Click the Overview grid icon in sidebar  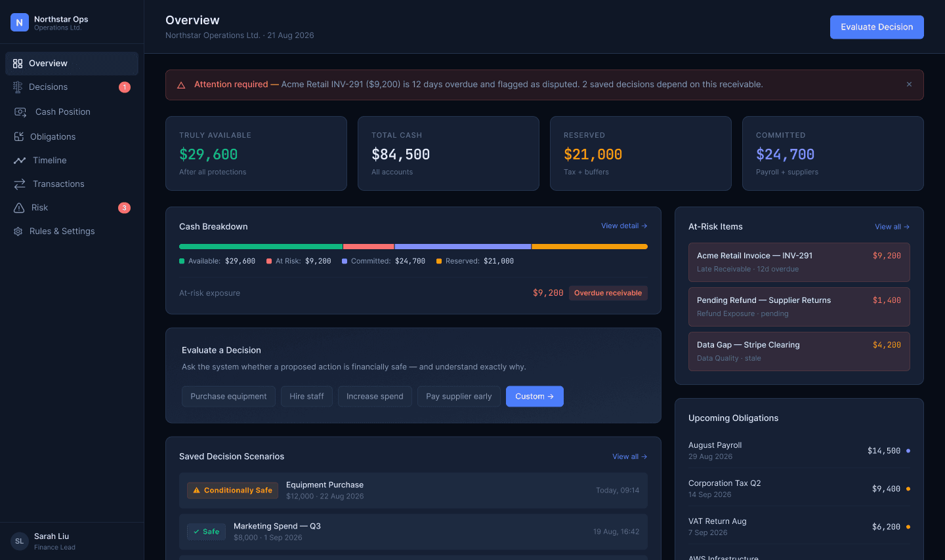click(x=18, y=64)
